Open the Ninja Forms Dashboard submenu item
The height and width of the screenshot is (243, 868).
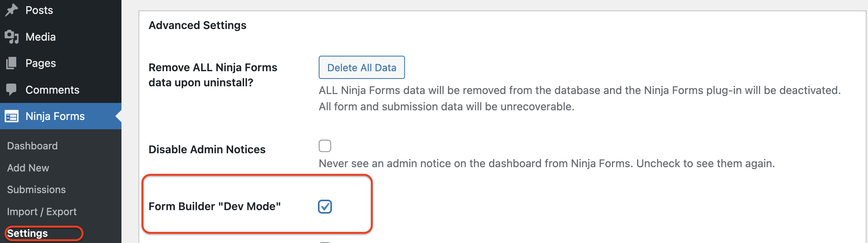[32, 145]
